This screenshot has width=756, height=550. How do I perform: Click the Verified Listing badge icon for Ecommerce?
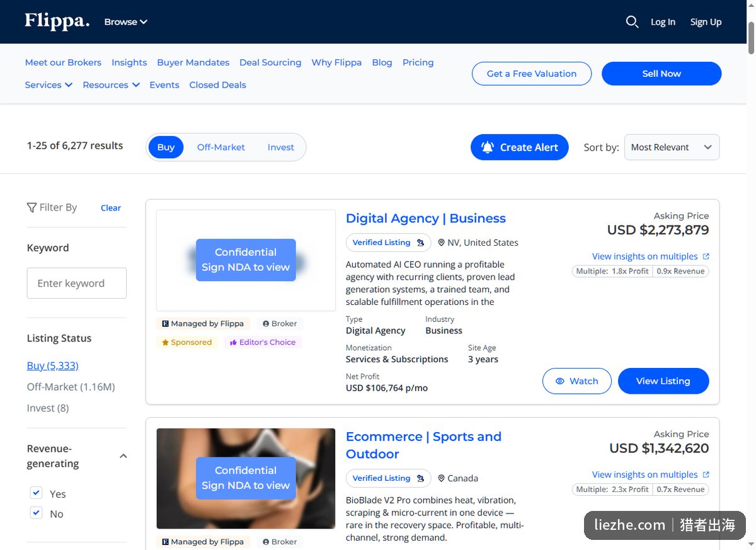420,478
